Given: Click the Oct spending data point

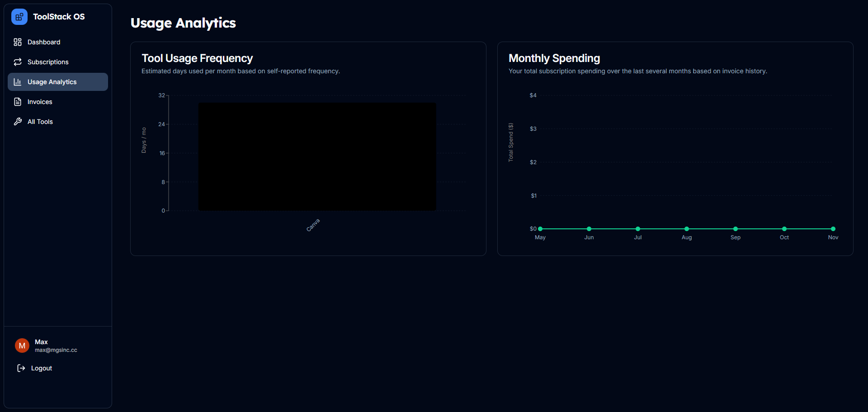Looking at the screenshot, I should 784,229.
